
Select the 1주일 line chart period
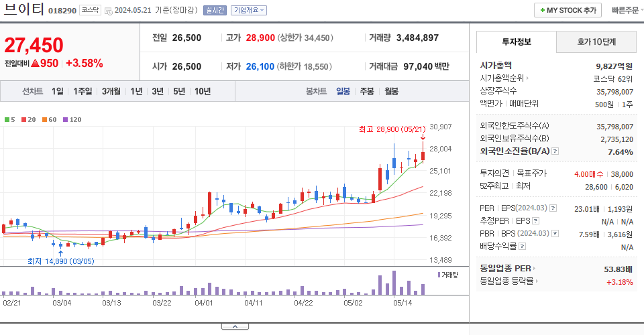tap(83, 91)
